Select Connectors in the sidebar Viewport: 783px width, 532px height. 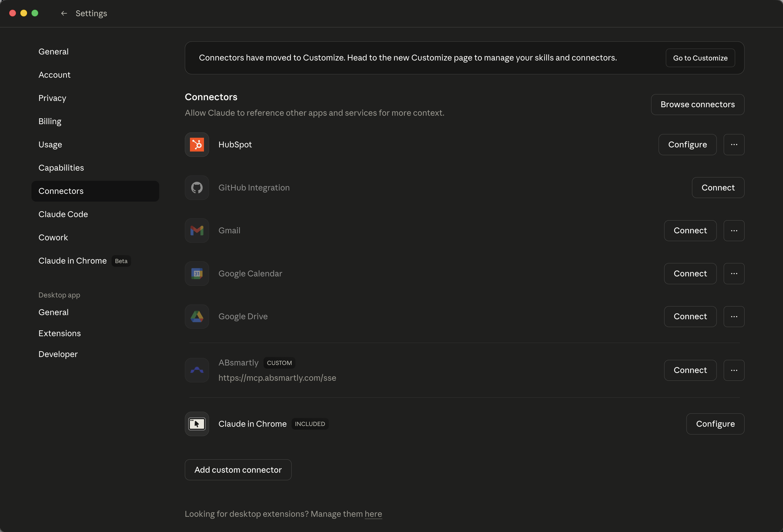(95, 191)
